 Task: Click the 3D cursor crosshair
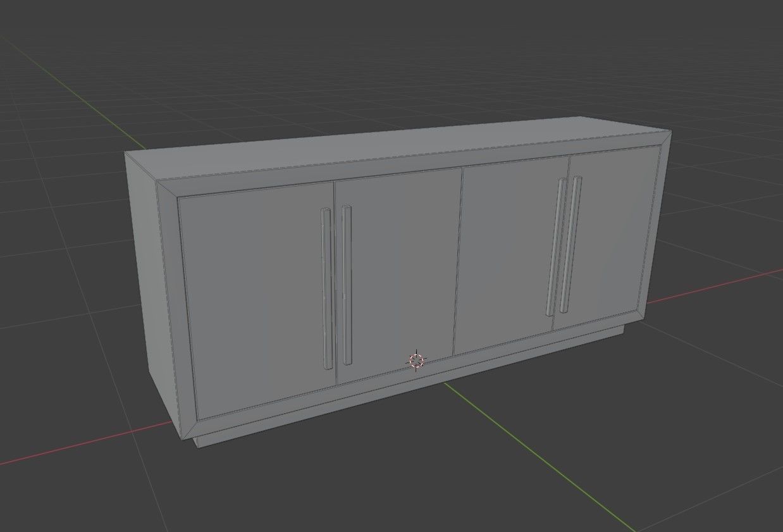click(x=416, y=361)
